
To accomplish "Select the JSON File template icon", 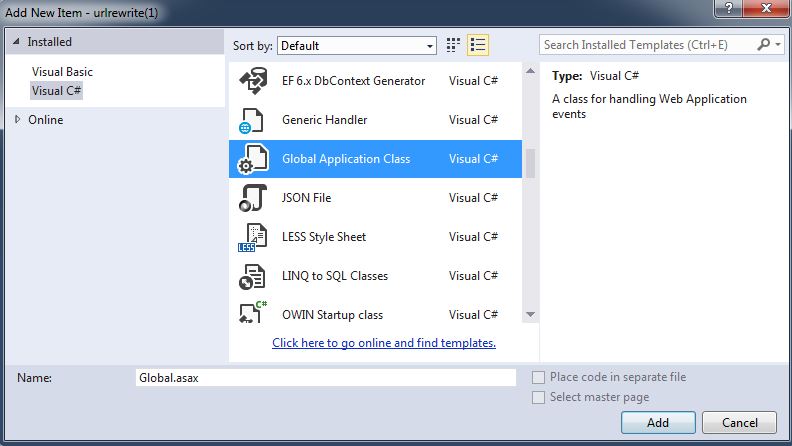I will point(252,198).
